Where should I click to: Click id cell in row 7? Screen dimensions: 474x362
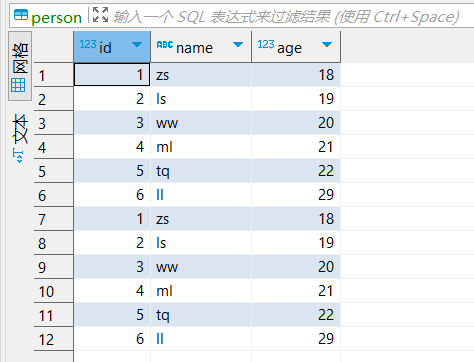click(x=112, y=219)
